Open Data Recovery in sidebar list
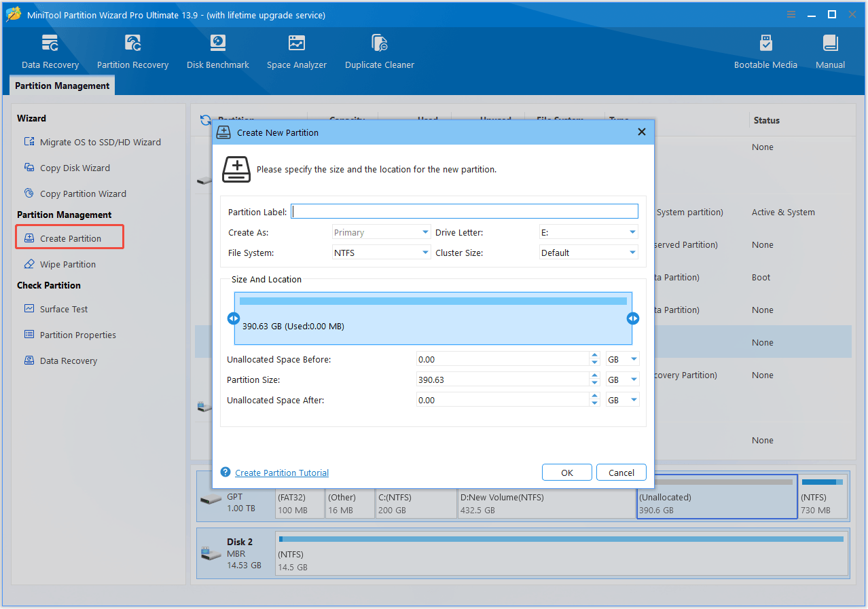868x609 pixels. [x=60, y=361]
